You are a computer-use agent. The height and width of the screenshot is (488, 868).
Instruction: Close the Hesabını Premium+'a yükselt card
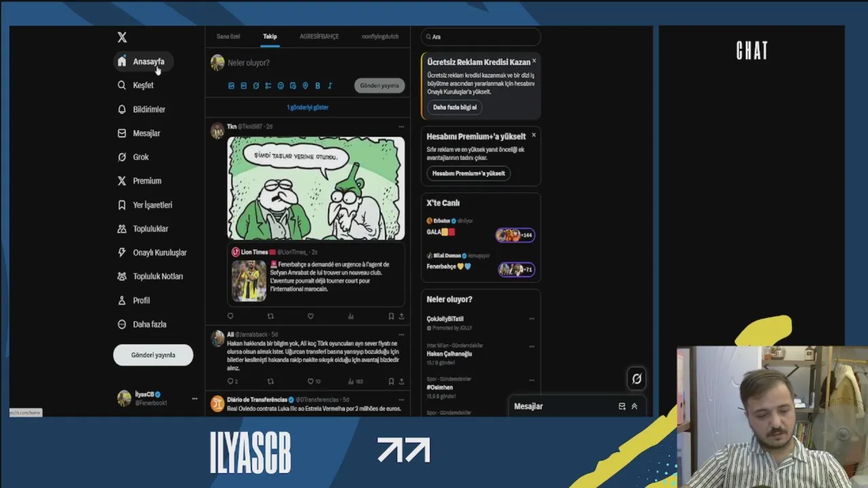click(534, 135)
